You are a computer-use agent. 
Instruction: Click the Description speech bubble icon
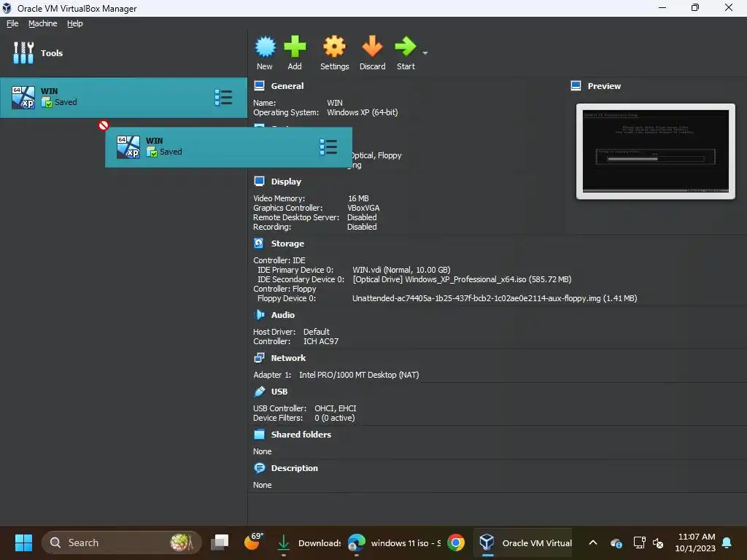[259, 467]
